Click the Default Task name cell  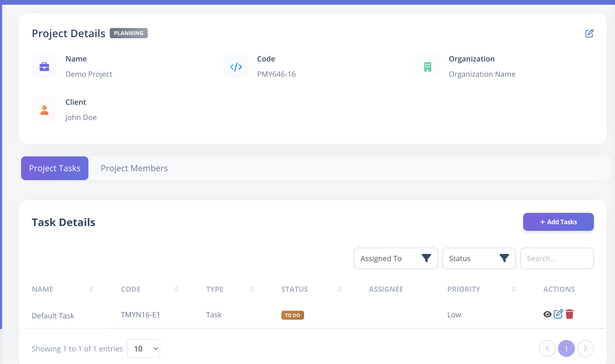pos(53,315)
